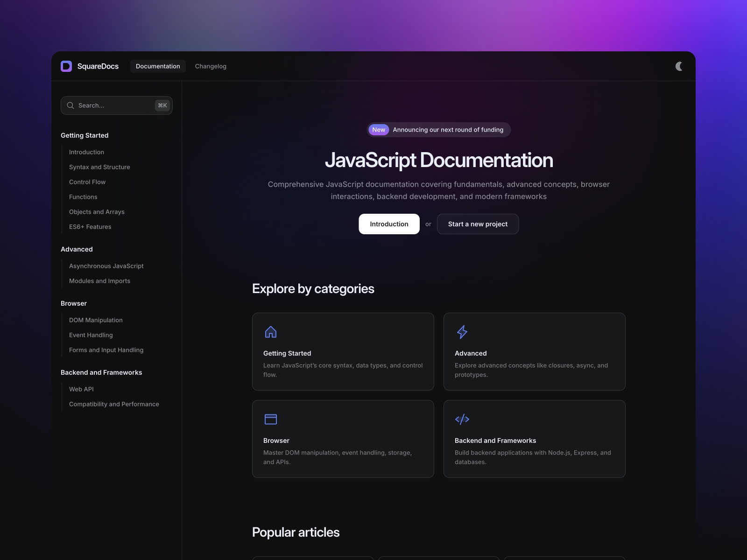Select the home icon on Getting Started card
The height and width of the screenshot is (560, 747).
(271, 332)
